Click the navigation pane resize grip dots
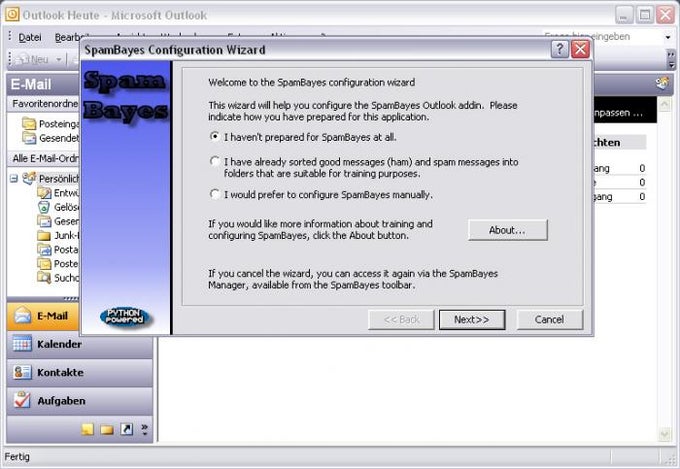The height and width of the screenshot is (469, 680). click(71, 298)
